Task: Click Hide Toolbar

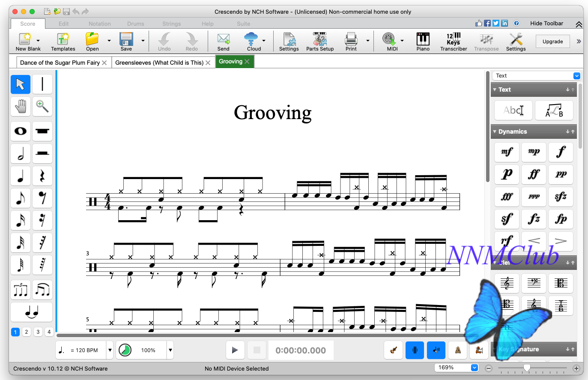Action: tap(547, 24)
